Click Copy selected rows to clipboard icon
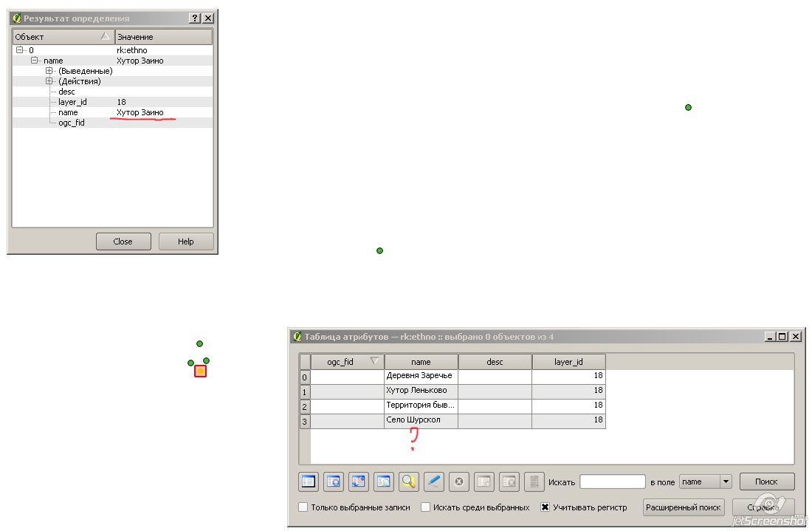This screenshot has height=531, width=812. (x=384, y=482)
